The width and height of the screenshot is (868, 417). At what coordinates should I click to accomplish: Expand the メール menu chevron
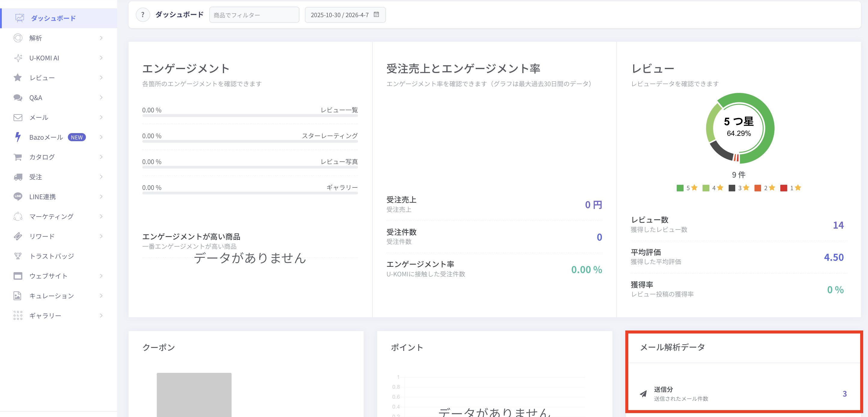tap(101, 117)
